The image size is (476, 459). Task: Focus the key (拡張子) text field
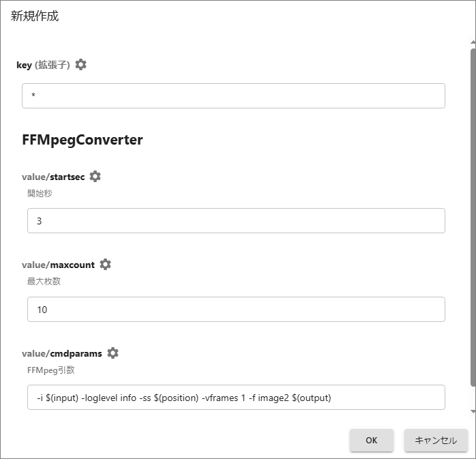[x=233, y=96]
